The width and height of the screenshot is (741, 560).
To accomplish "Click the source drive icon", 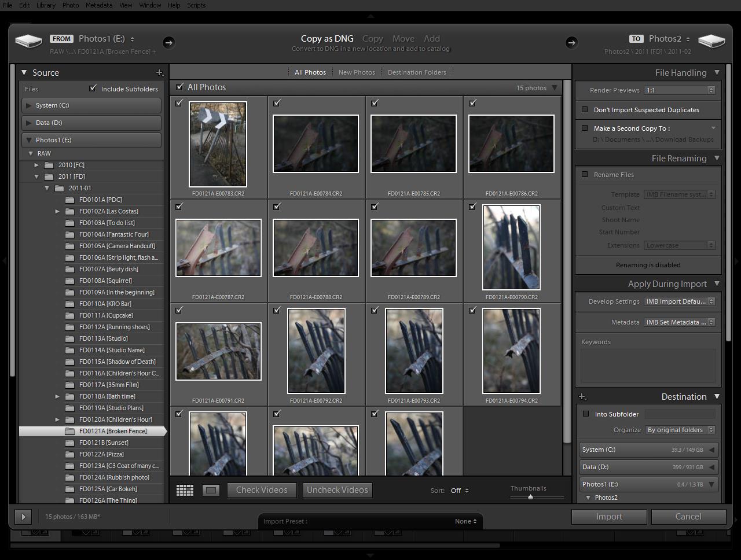I will (x=28, y=41).
